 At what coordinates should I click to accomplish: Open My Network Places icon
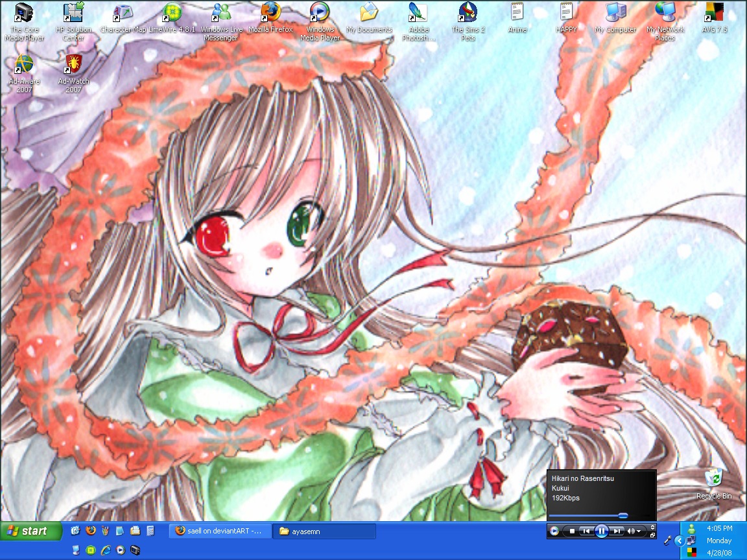(665, 23)
